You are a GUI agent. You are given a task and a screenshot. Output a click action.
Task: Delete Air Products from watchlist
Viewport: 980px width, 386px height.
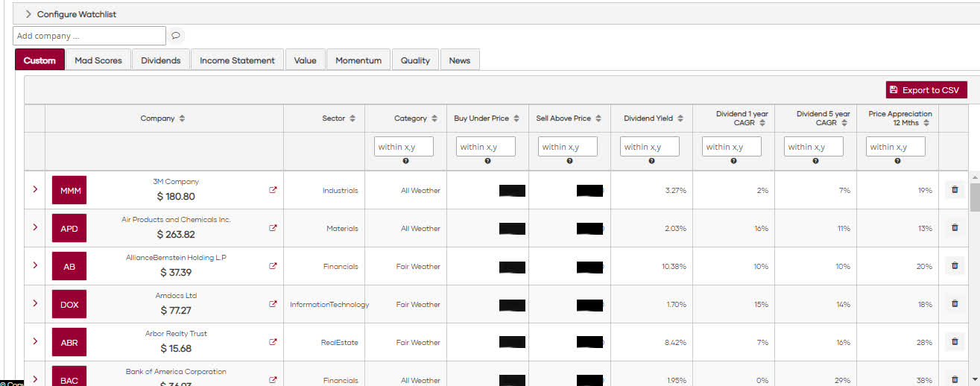pos(955,228)
